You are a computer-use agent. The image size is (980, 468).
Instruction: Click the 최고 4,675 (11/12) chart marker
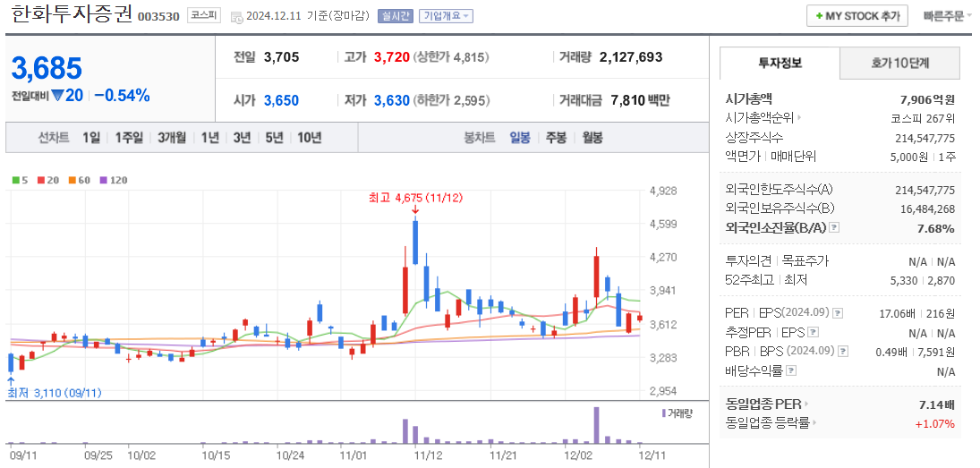pos(415,198)
